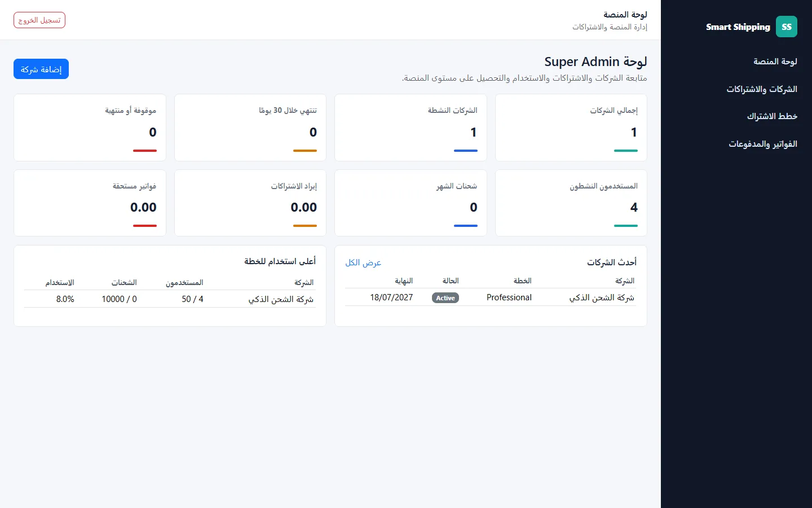Click the Active status badge
Screen dimensions: 812x508
pos(445,298)
